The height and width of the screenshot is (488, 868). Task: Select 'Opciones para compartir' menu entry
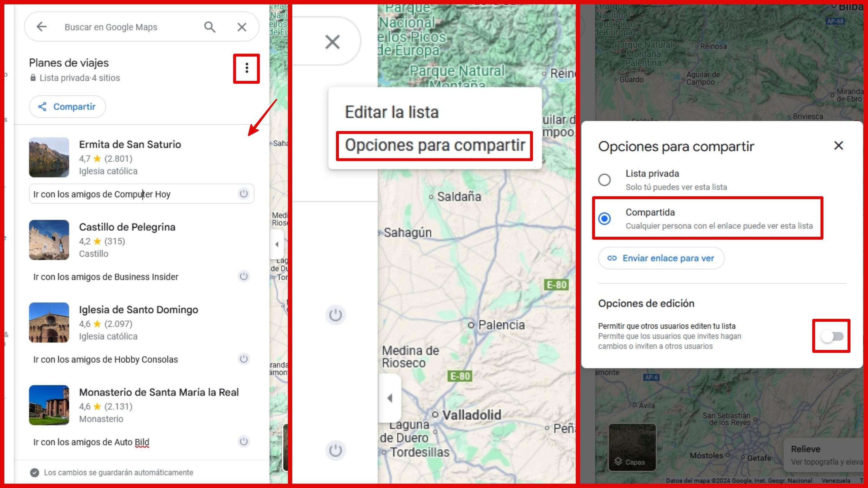tap(435, 145)
